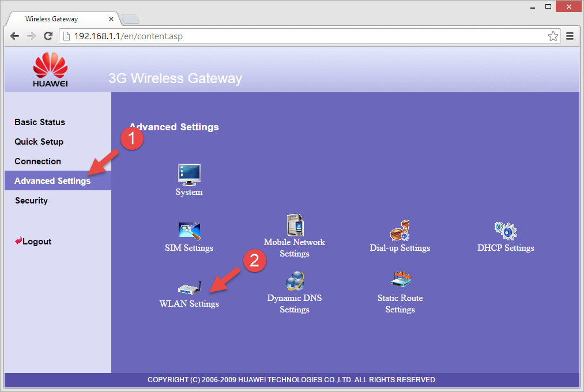Open the SIM Settings icon
584x392 pixels.
pos(189,231)
